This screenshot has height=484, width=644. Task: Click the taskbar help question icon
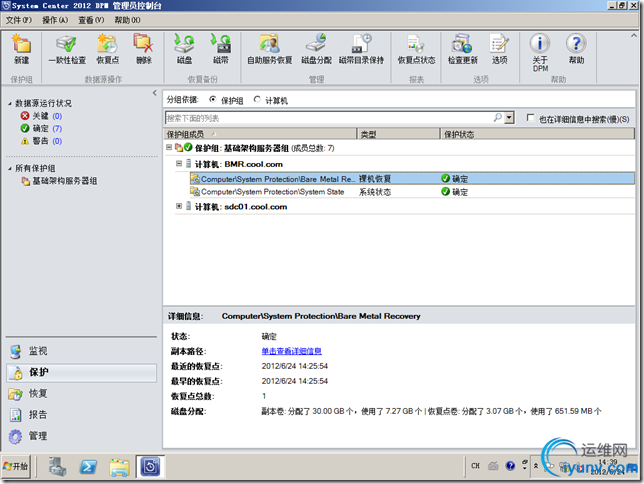[510, 466]
